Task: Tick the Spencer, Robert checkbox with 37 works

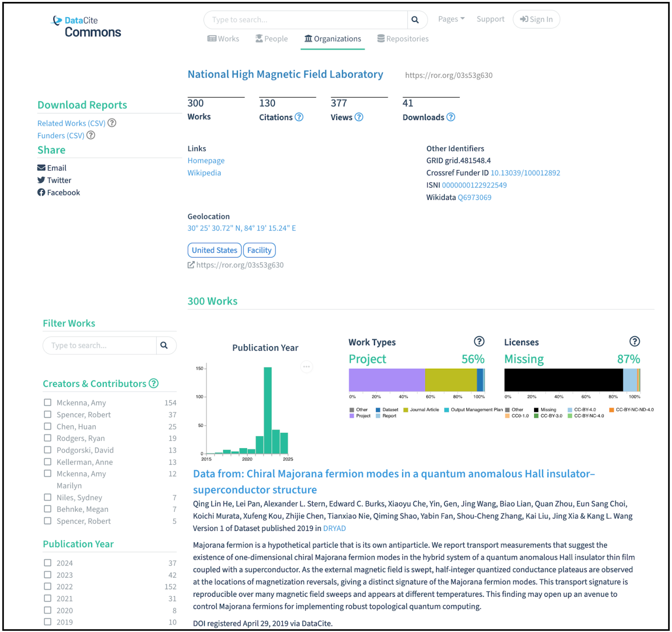Action: (x=48, y=414)
